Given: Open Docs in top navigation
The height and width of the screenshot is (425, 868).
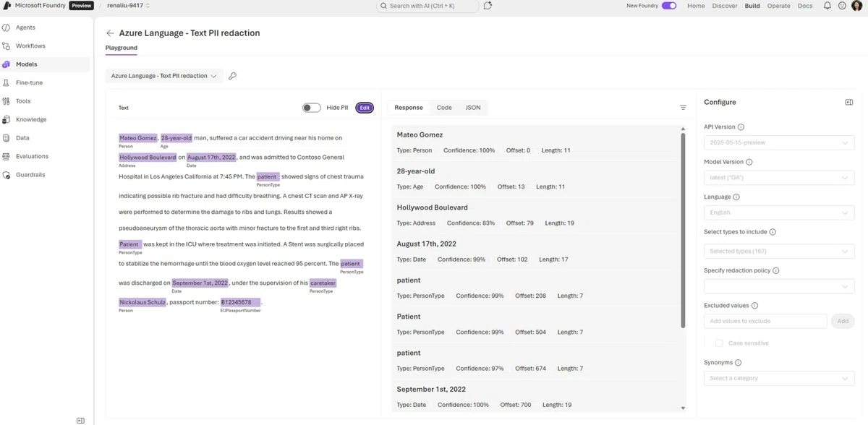Looking at the screenshot, I should tap(805, 6).
